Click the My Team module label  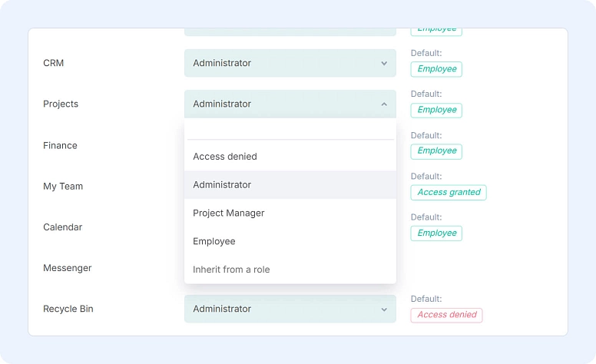click(63, 187)
